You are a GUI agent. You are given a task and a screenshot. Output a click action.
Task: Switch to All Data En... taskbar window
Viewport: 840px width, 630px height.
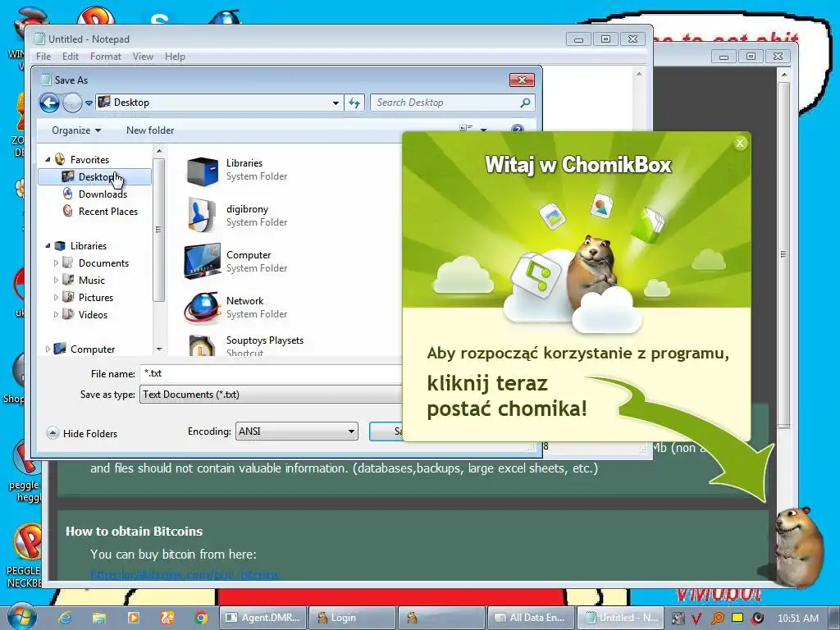tap(530, 618)
